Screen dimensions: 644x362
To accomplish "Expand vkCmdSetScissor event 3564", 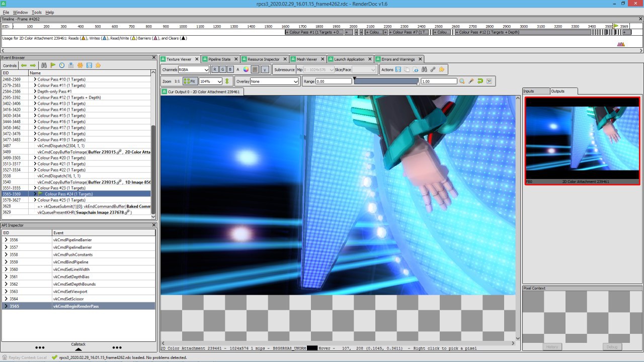I will [x=6, y=299].
